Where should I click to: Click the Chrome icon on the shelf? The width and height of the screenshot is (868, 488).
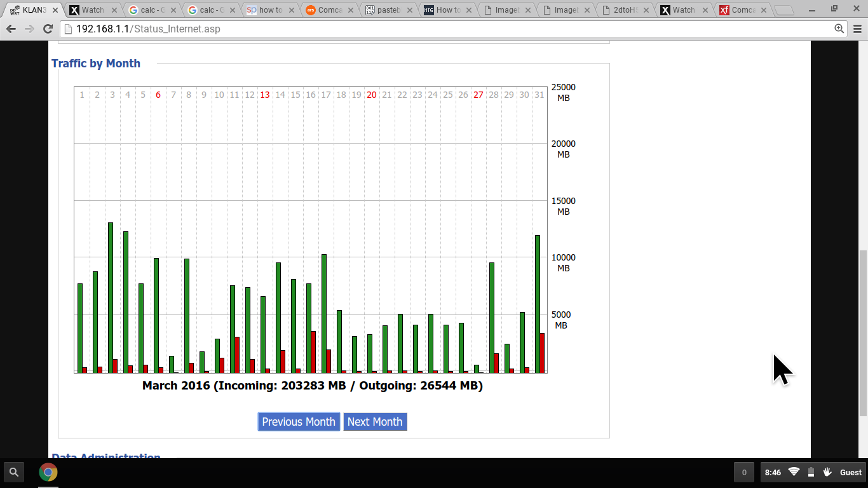(x=48, y=472)
